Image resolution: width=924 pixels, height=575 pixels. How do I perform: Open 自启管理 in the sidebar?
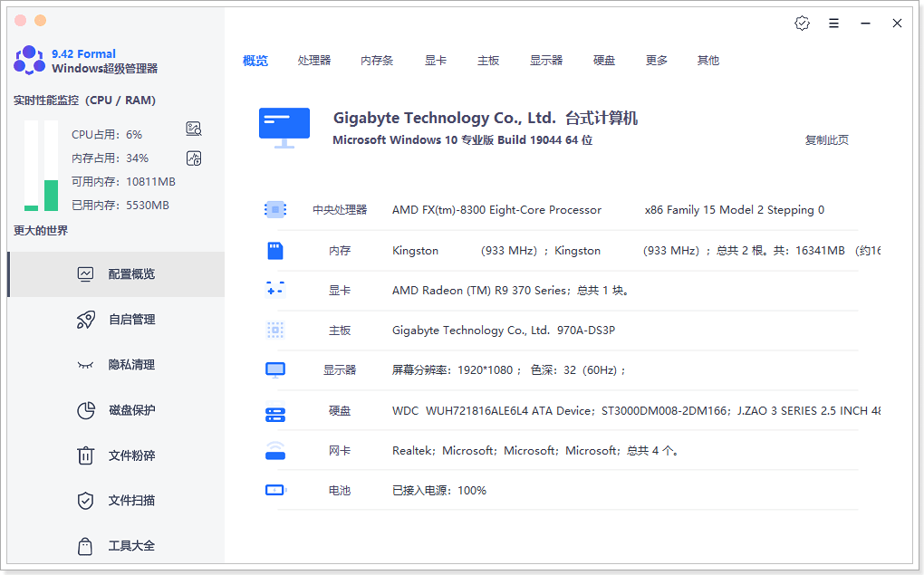[116, 320]
